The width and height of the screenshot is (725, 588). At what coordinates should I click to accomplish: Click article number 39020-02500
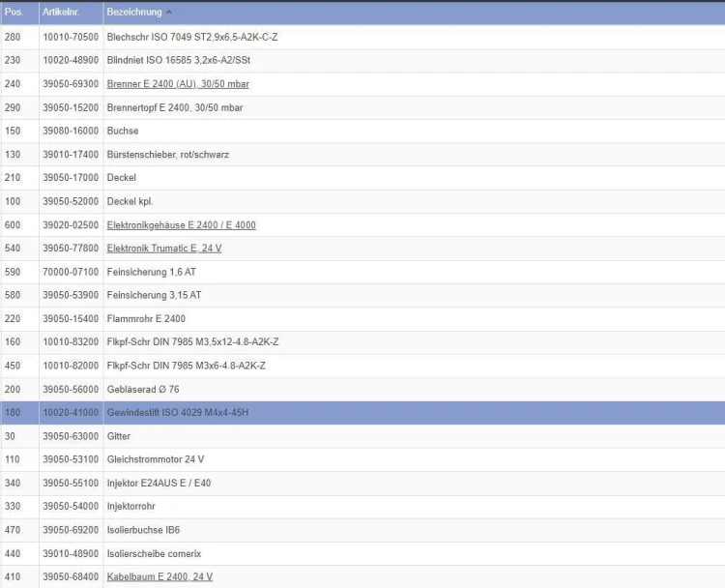click(x=71, y=225)
